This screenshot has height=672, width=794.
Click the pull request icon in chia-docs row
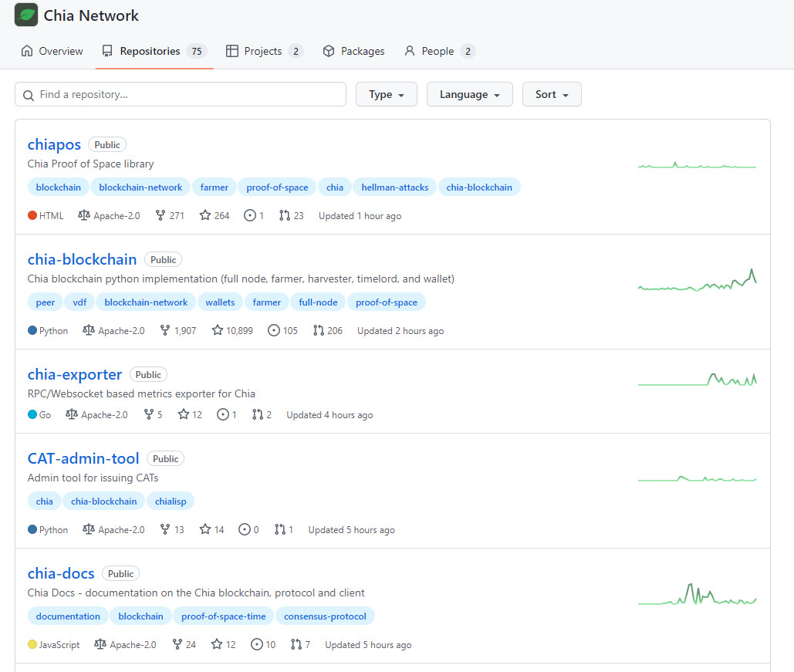[x=297, y=645]
